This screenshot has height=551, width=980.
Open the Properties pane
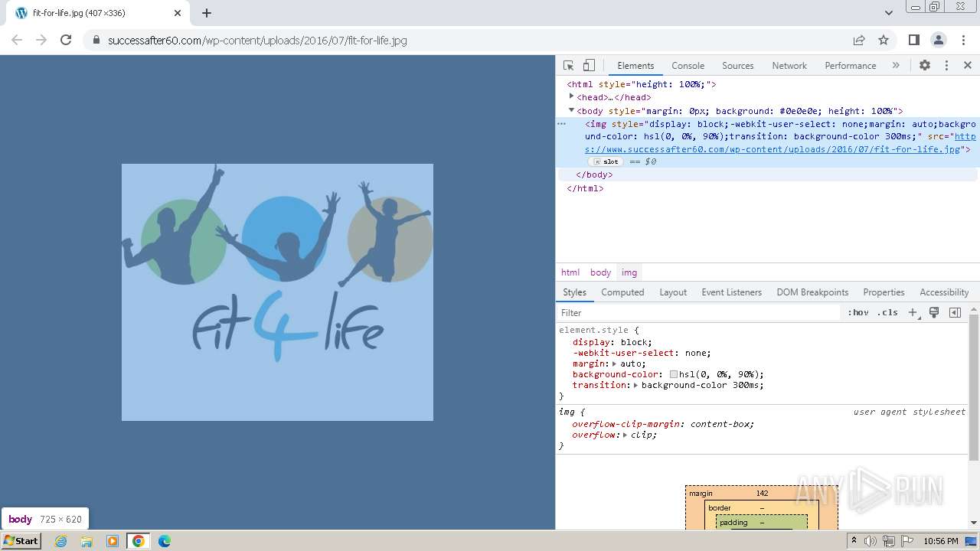coord(884,292)
